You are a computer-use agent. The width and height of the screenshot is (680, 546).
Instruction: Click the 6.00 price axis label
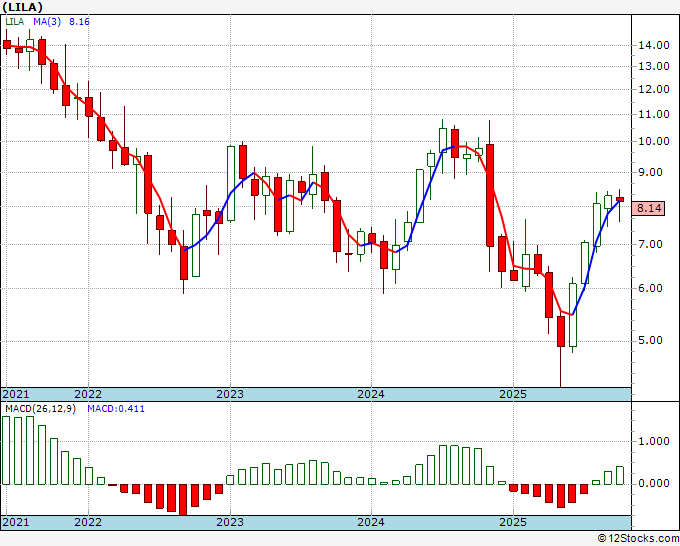[650, 288]
